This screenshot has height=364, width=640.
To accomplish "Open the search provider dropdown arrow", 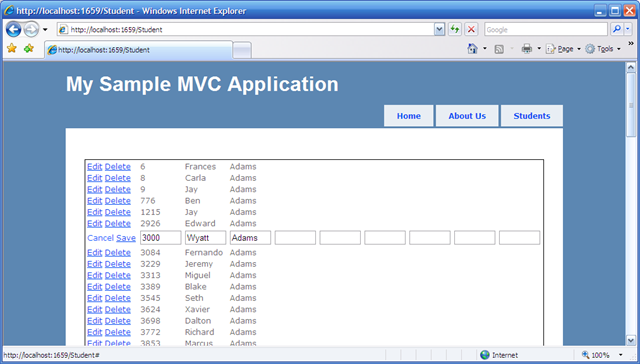I will [x=628, y=29].
